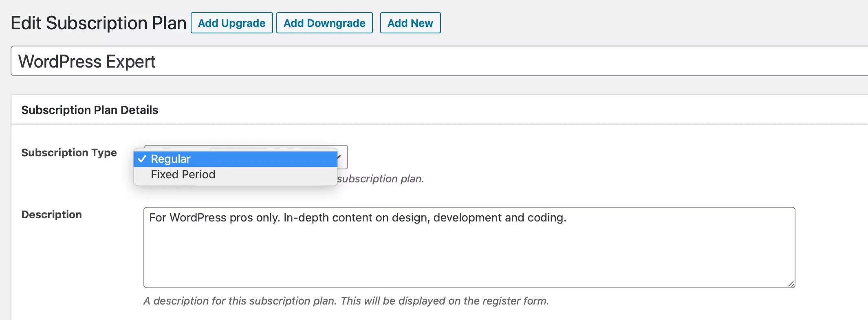Click the help text below the Description box
The width and height of the screenshot is (868, 320).
[346, 301]
